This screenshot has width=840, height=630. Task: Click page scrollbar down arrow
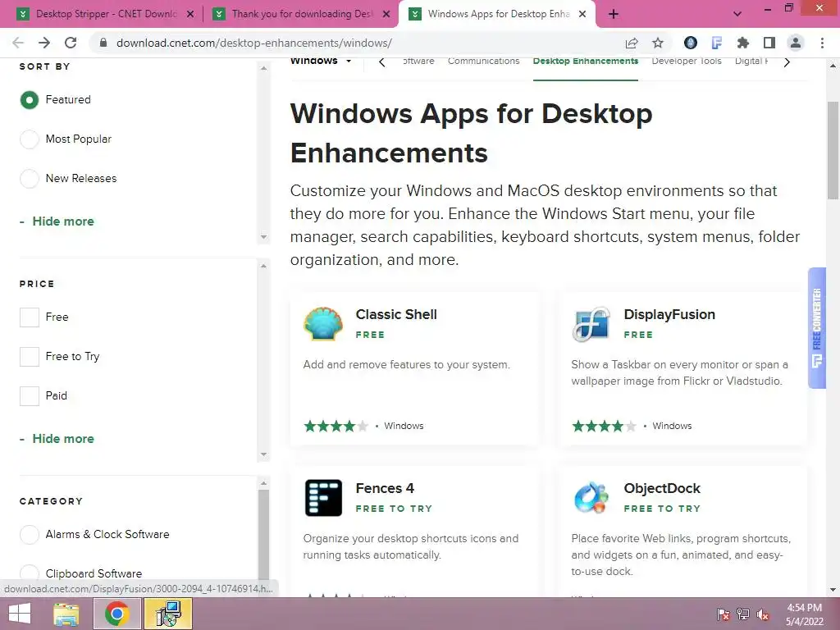click(833, 590)
